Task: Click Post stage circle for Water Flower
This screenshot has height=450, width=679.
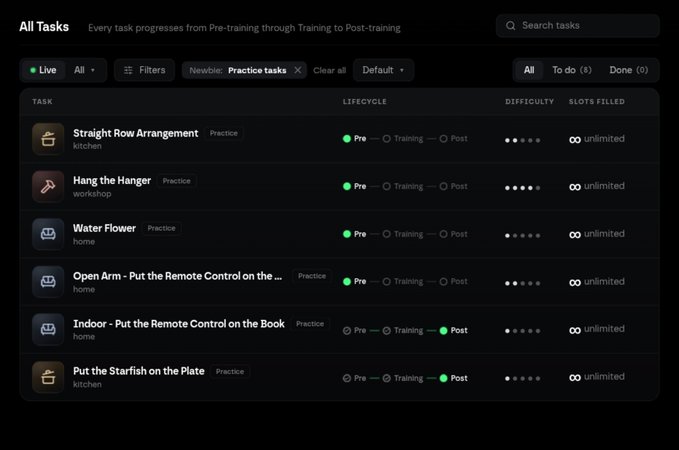Action: coord(443,234)
